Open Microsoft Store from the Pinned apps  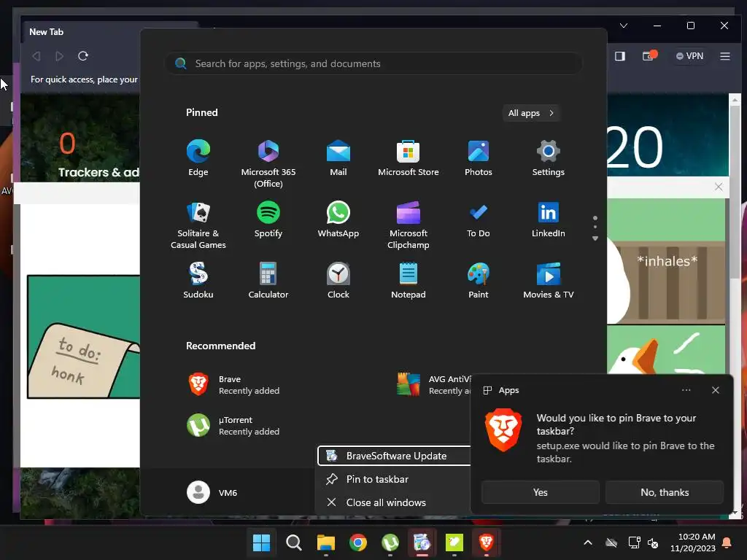(409, 158)
